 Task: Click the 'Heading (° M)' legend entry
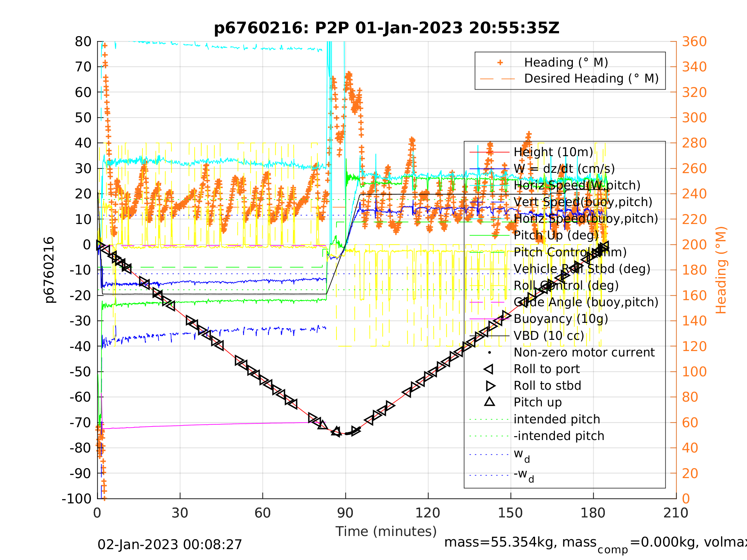click(x=566, y=62)
